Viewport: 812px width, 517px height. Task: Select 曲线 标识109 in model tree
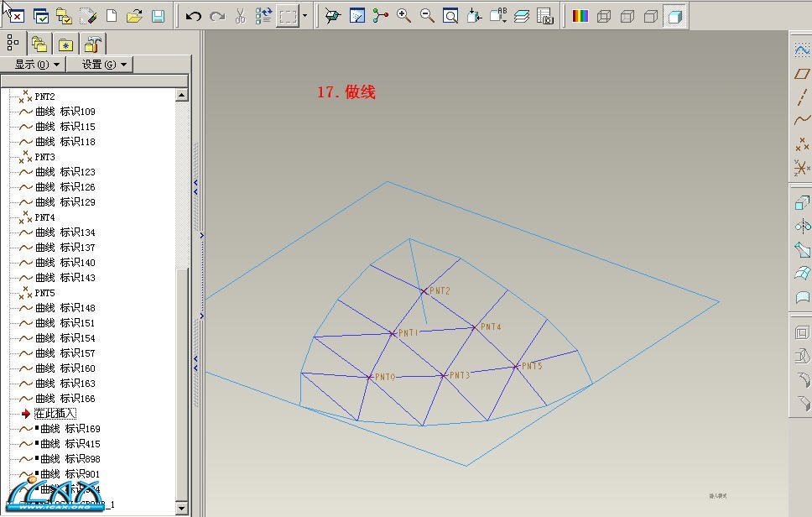point(65,112)
